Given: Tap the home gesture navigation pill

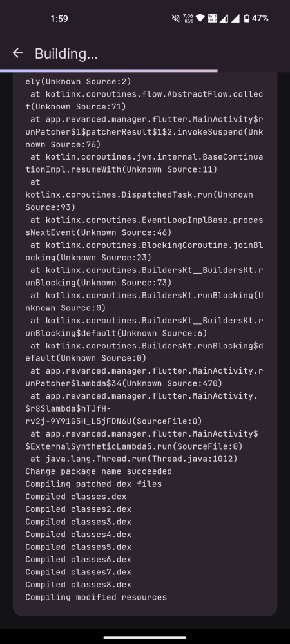Looking at the screenshot, I should click(145, 638).
